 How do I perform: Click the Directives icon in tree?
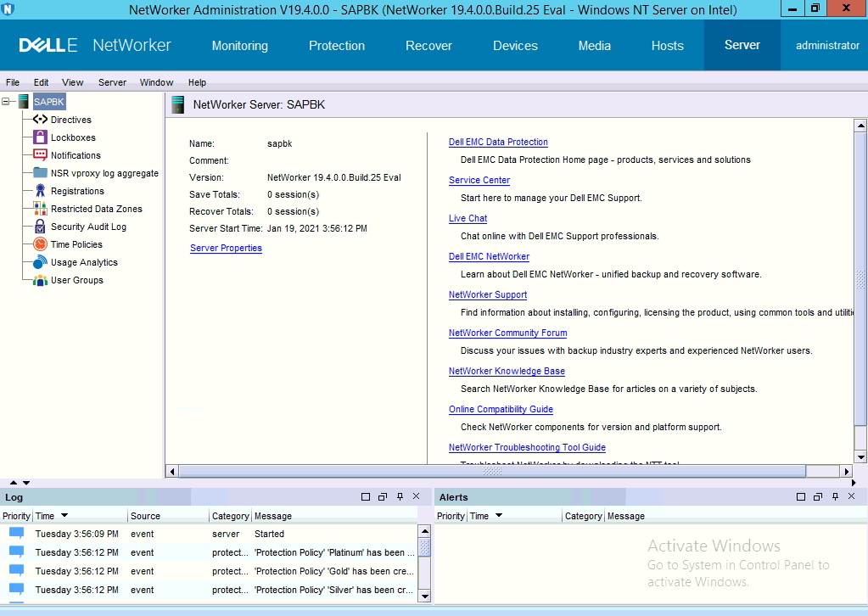[x=40, y=120]
